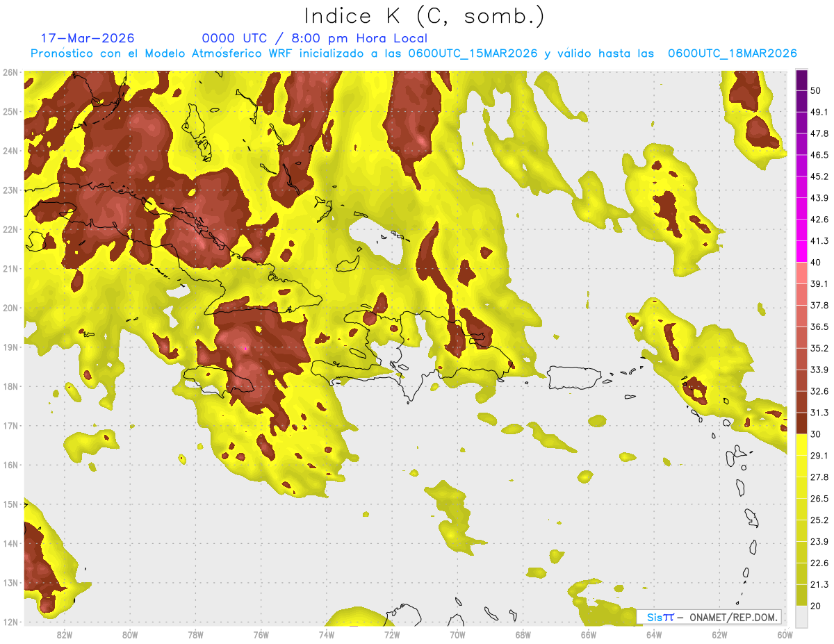Click the colorbar value label "35.2"

[819, 348]
